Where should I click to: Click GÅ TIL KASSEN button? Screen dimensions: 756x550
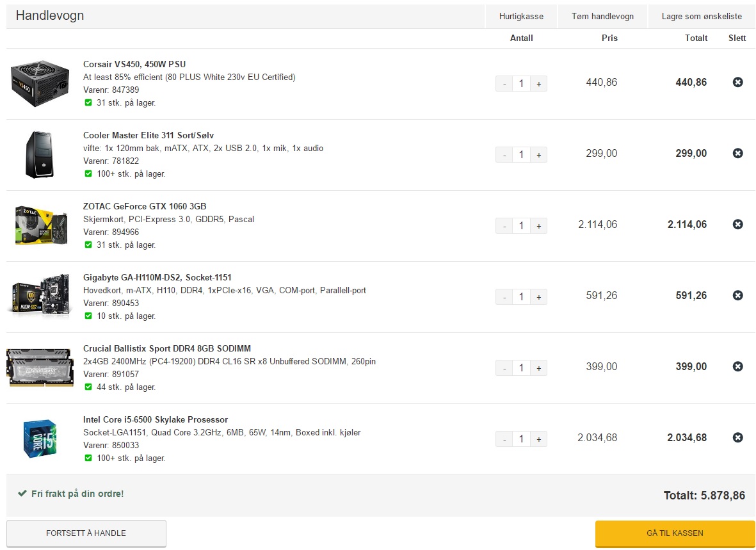[675, 533]
